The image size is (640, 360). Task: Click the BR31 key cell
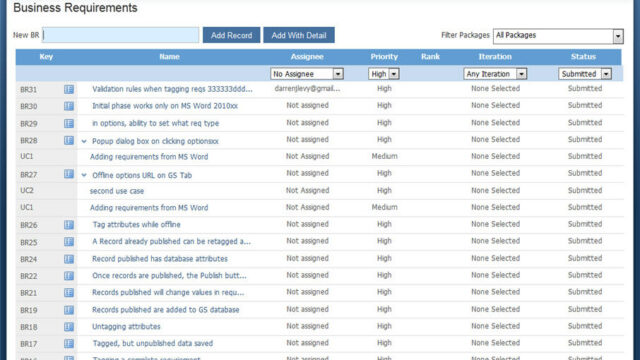(29, 89)
